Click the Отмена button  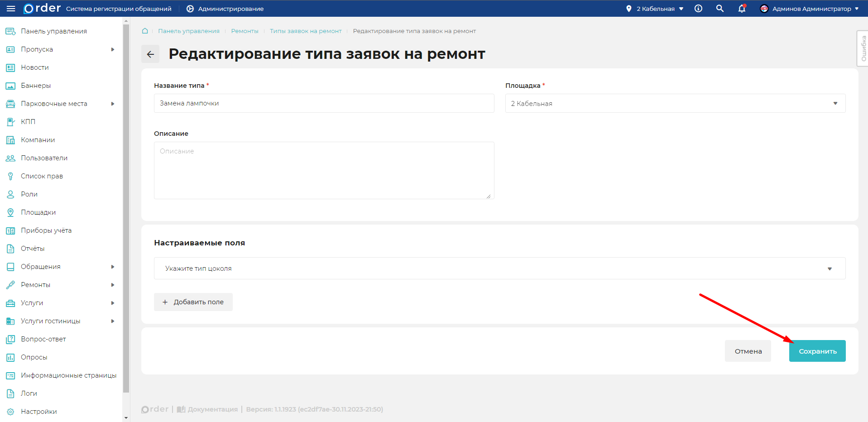tap(748, 351)
